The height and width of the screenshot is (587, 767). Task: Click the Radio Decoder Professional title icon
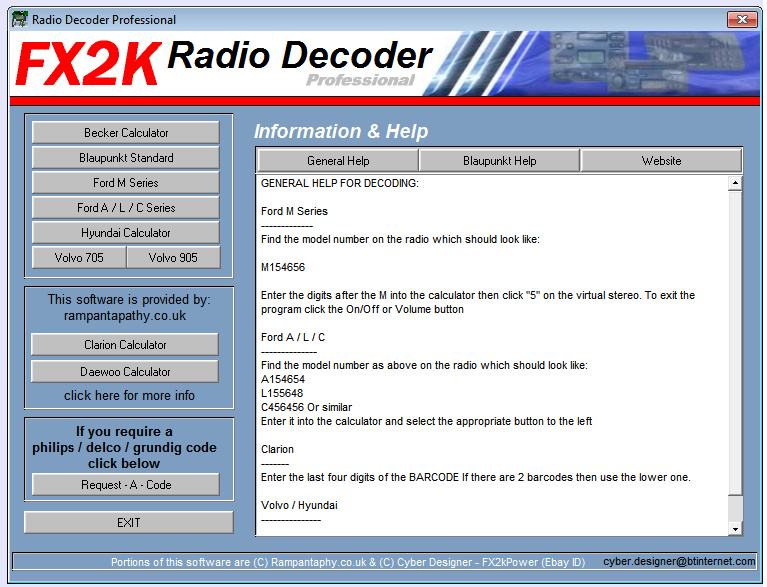coord(20,20)
